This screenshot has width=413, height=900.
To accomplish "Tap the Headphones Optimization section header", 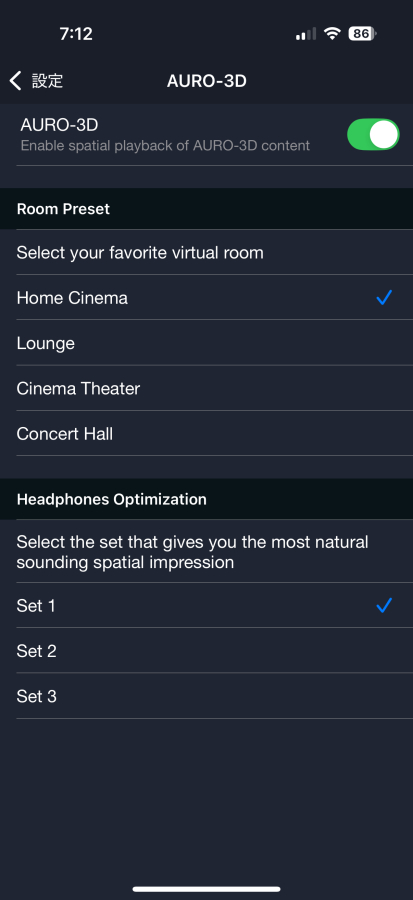I will pyautogui.click(x=111, y=499).
